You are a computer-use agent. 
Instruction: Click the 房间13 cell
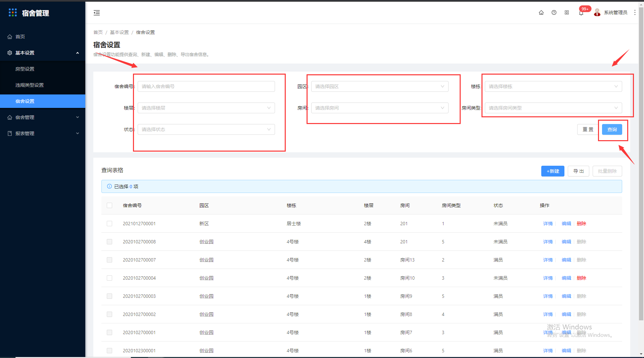(407, 260)
